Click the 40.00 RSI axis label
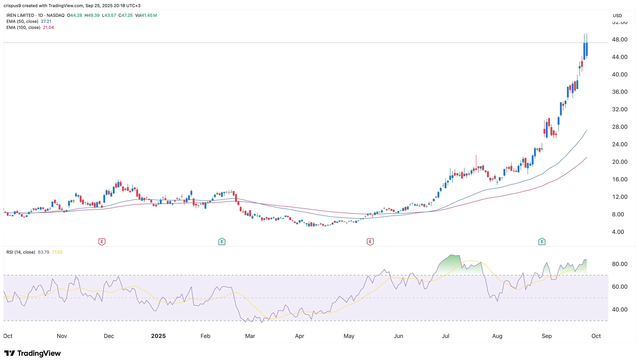 620,310
